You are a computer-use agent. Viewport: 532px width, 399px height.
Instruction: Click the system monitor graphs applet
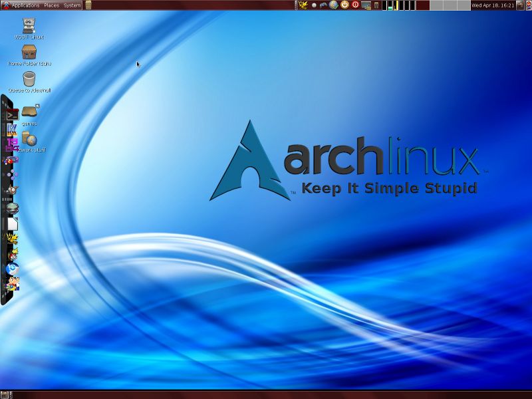coord(398,5)
